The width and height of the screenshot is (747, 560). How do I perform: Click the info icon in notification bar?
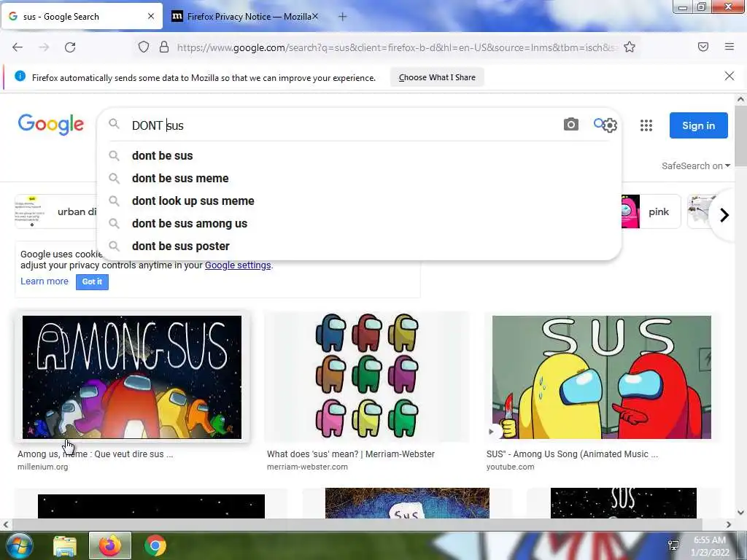[20, 76]
